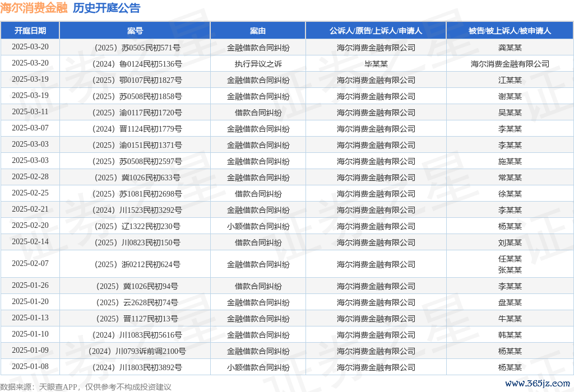Click defendant 盘某某
Image resolution: width=574 pixels, height=392 pixels.
point(510,302)
